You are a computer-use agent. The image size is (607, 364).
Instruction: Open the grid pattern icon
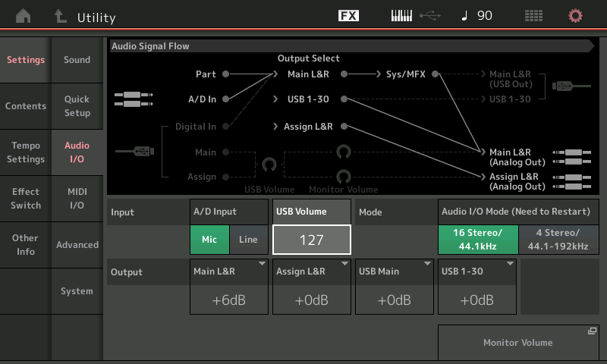tap(533, 16)
